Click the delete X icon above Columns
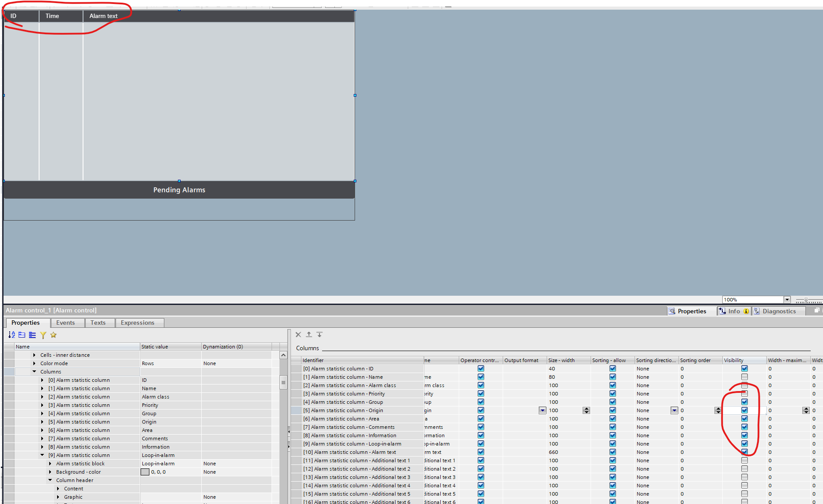 pyautogui.click(x=298, y=334)
